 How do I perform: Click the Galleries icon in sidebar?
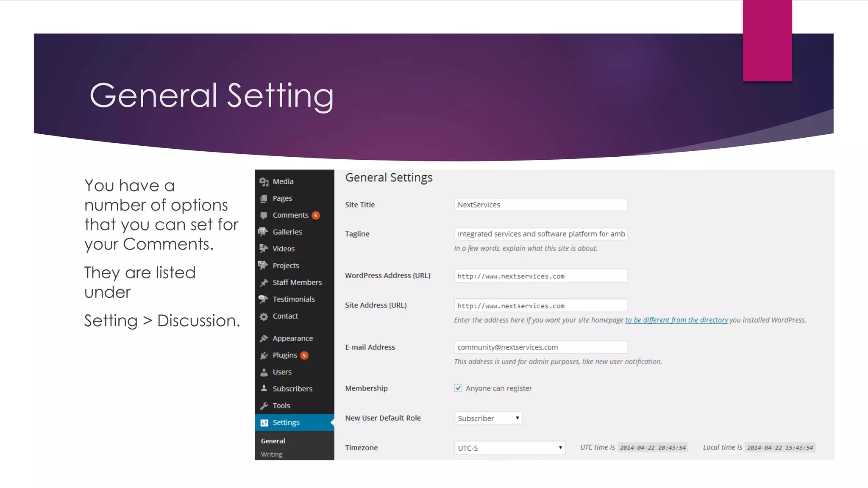tap(263, 232)
